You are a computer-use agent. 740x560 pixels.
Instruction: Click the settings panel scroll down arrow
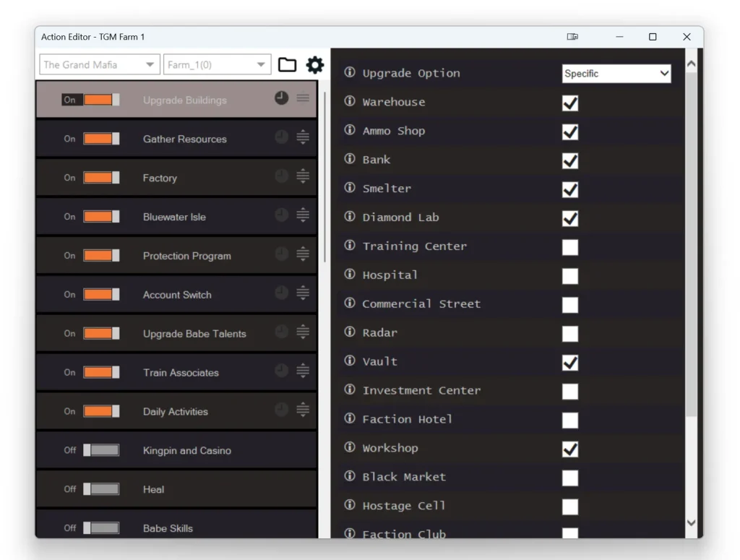coord(692,522)
